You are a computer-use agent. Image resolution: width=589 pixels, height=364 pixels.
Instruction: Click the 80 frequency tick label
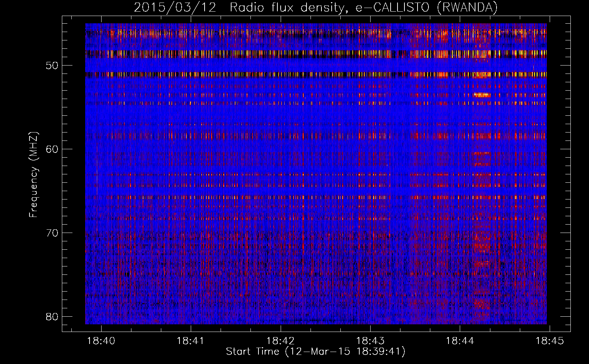pyautogui.click(x=52, y=317)
